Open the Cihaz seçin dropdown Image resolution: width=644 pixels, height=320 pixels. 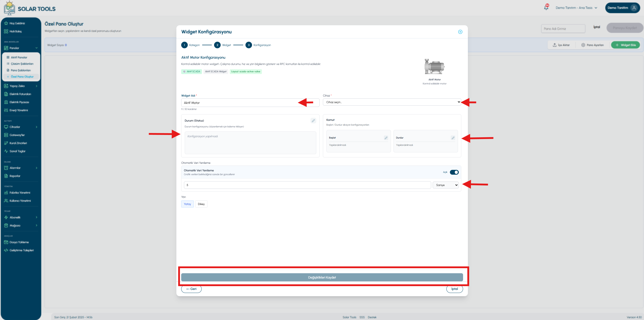pos(392,102)
